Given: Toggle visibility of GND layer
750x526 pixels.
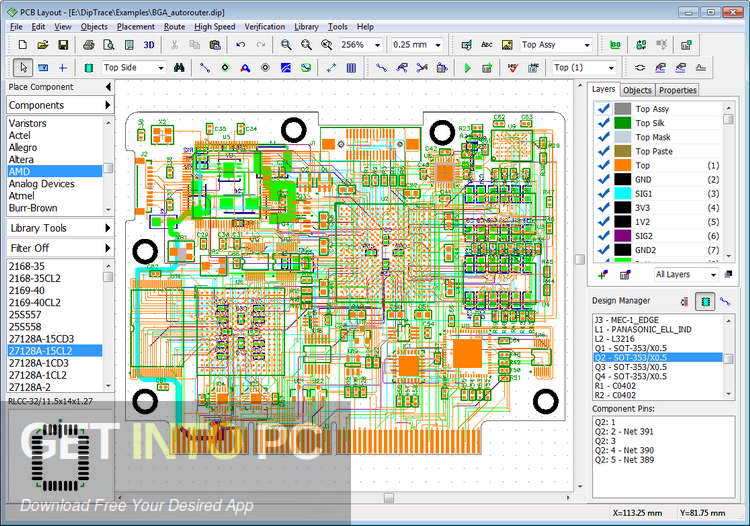Looking at the screenshot, I should point(604,179).
